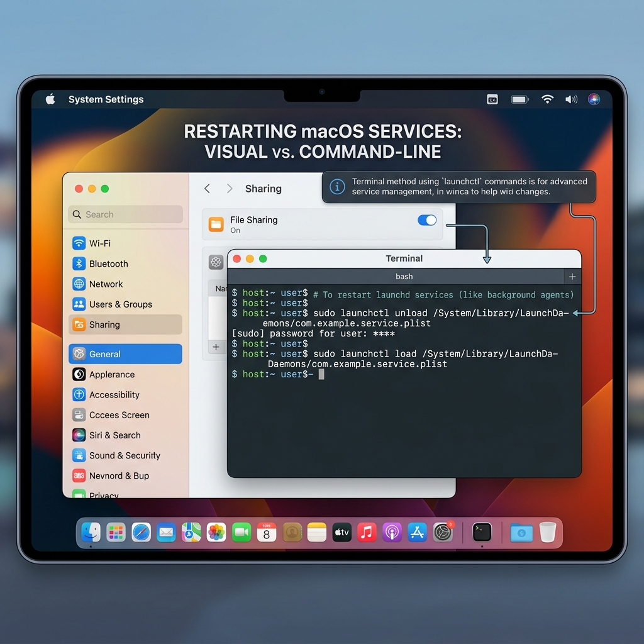Open Siri from the menu bar

click(x=594, y=99)
